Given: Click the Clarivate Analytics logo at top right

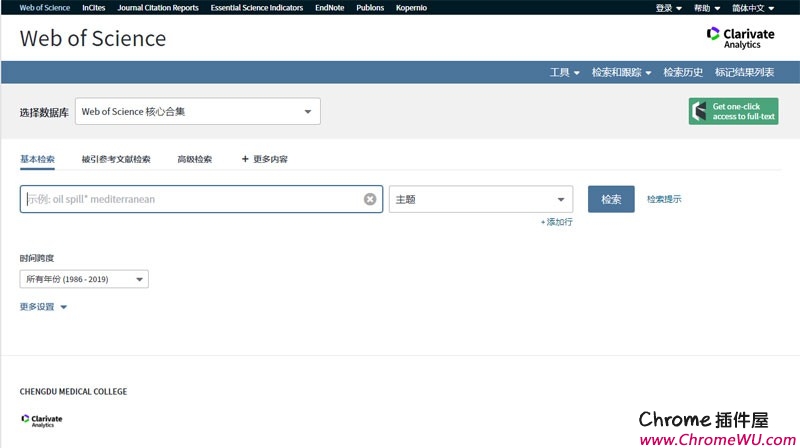Looking at the screenshot, I should tap(741, 38).
